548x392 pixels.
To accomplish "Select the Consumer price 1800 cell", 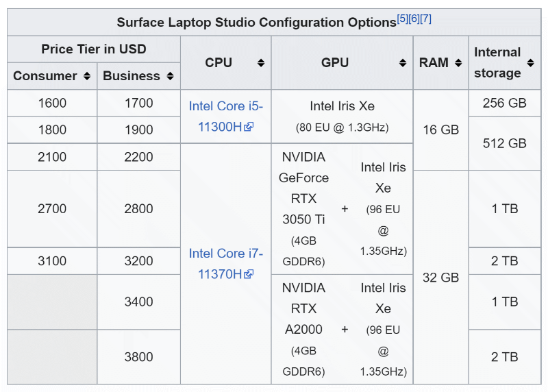I will point(52,130).
